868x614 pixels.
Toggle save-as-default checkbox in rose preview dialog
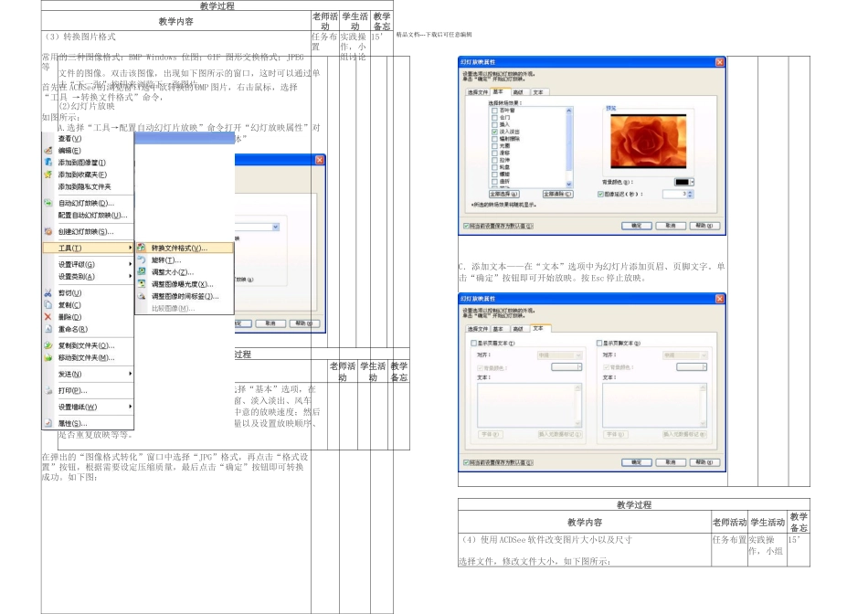coord(466,226)
